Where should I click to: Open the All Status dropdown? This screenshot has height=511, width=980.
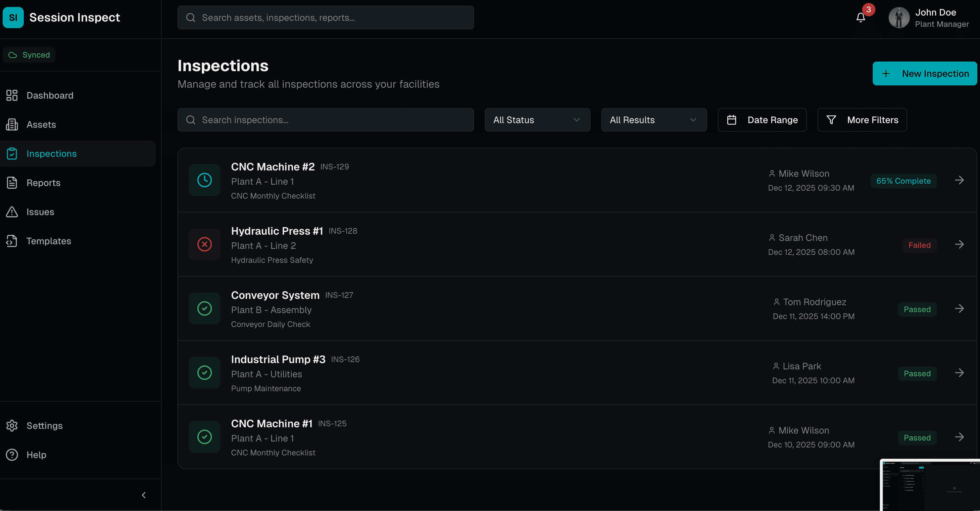pyautogui.click(x=537, y=120)
